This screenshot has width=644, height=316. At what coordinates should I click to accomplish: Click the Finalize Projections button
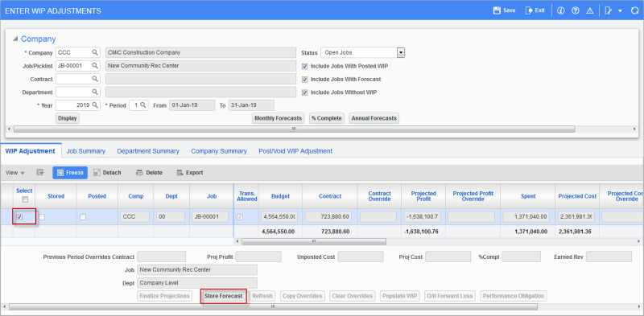coord(165,296)
